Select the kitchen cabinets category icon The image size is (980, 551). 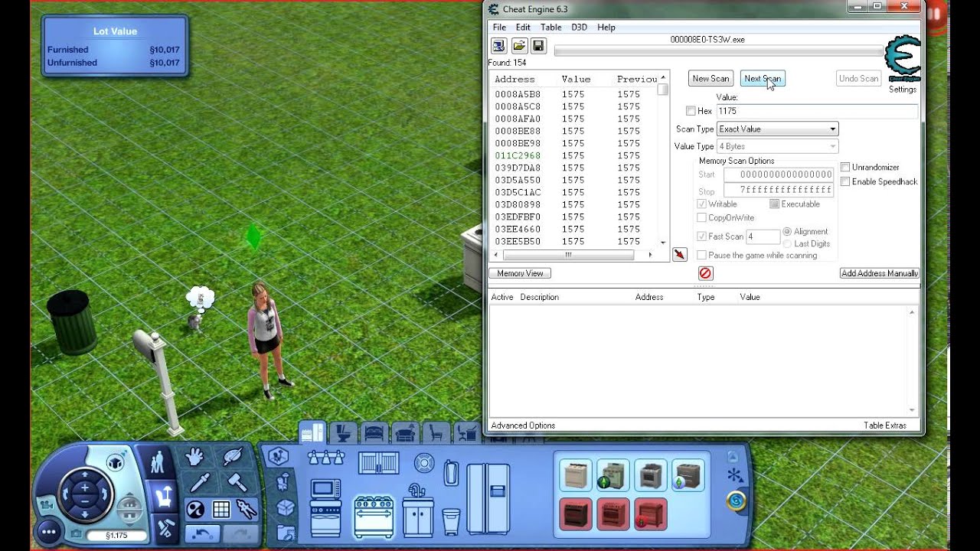click(379, 463)
